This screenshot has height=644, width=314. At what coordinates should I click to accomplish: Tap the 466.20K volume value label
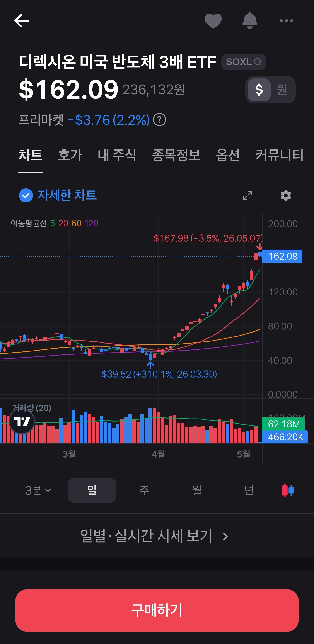click(285, 437)
